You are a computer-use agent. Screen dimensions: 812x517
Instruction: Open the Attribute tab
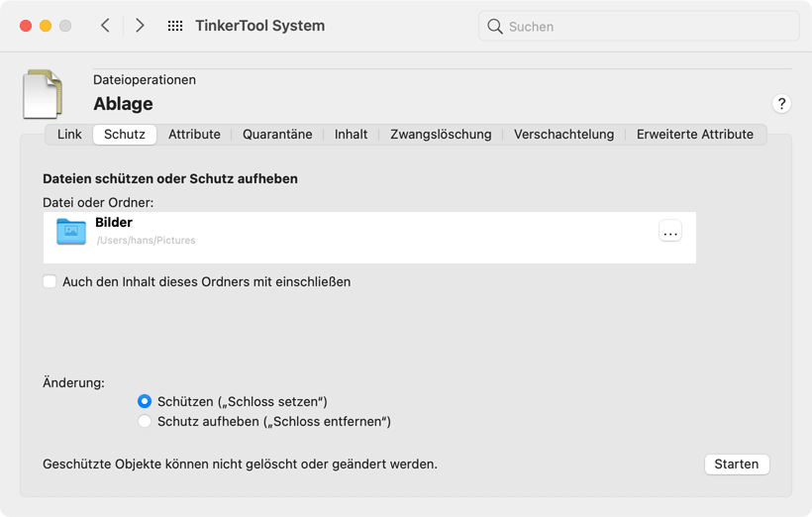(194, 134)
